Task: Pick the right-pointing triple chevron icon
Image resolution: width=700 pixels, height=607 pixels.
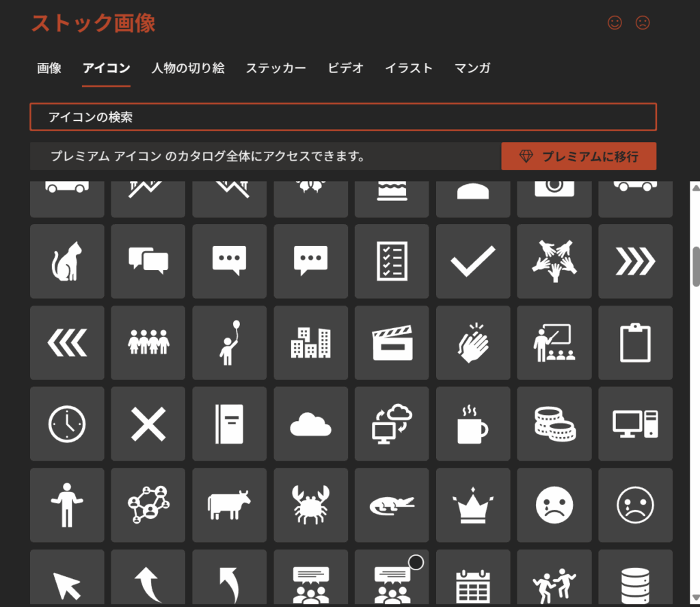Action: (x=635, y=261)
